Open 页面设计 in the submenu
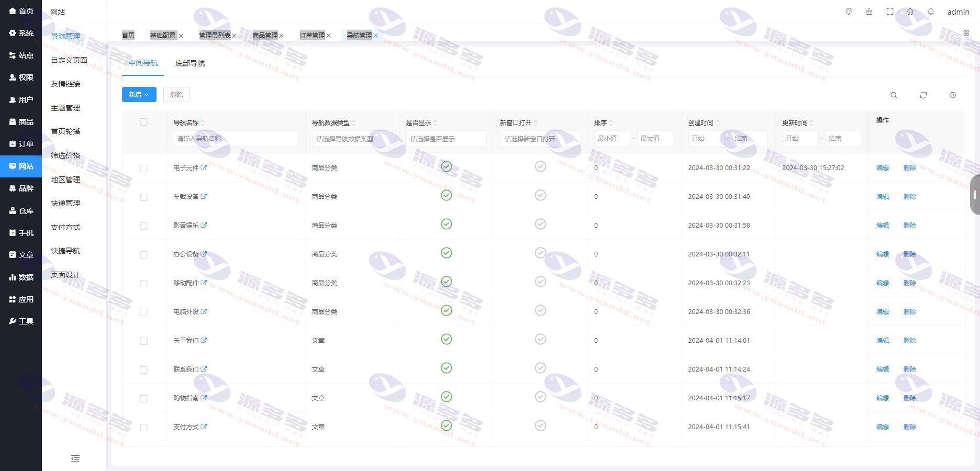The height and width of the screenshot is (471, 980). 65,275
